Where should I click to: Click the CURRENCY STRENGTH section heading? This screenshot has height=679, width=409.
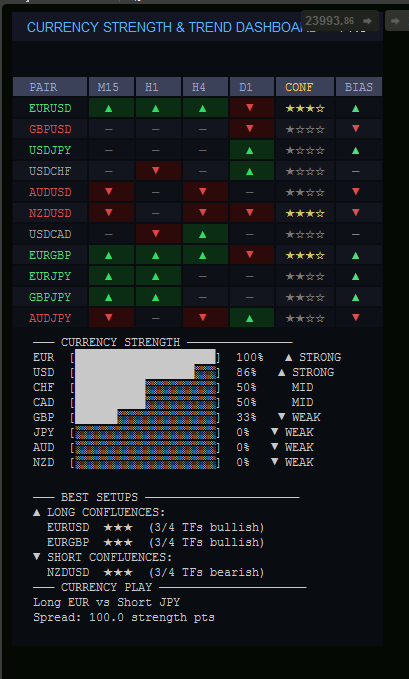[120, 343]
